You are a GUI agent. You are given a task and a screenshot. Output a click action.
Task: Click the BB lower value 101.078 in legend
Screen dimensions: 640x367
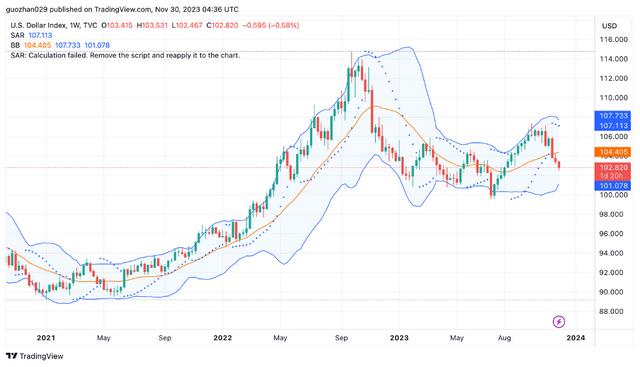pos(97,45)
